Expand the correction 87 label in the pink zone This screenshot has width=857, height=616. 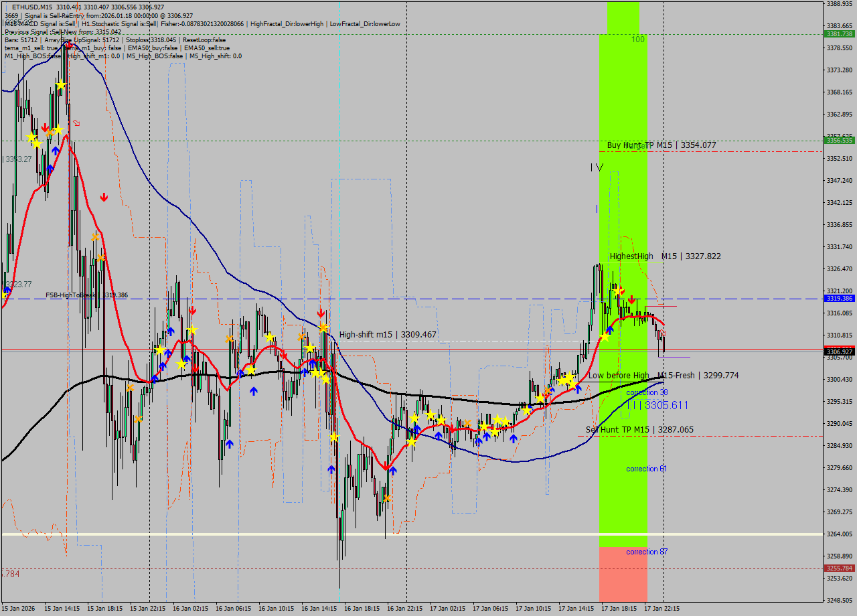click(645, 552)
